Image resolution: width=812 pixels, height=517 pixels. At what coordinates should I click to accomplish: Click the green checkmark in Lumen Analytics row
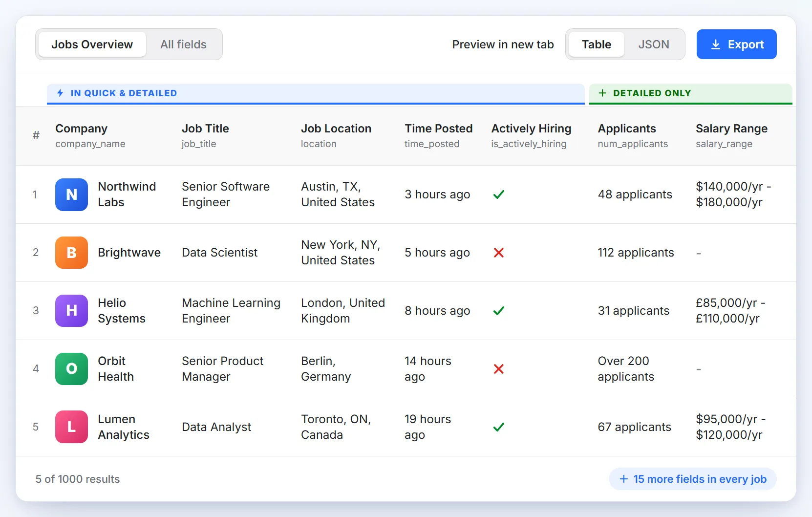pyautogui.click(x=498, y=427)
